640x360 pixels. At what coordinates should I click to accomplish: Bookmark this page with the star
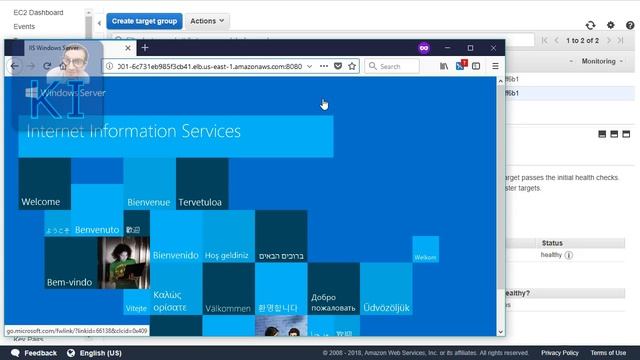(x=352, y=66)
